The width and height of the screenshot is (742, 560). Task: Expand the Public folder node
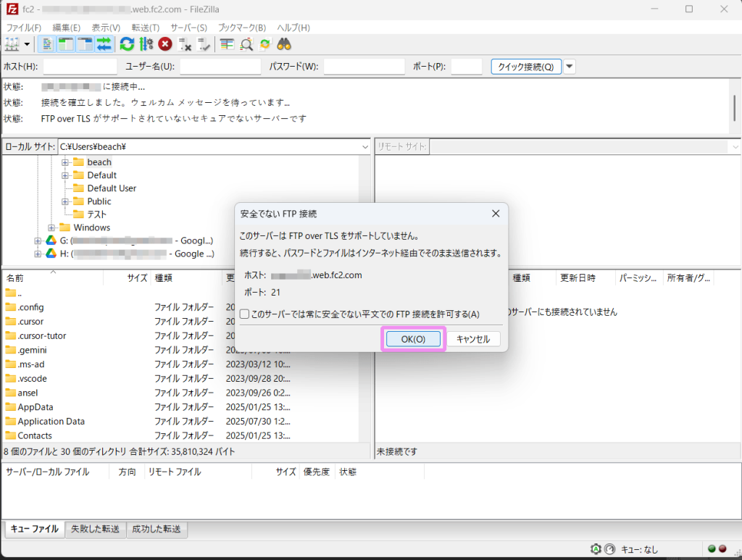coord(65,201)
